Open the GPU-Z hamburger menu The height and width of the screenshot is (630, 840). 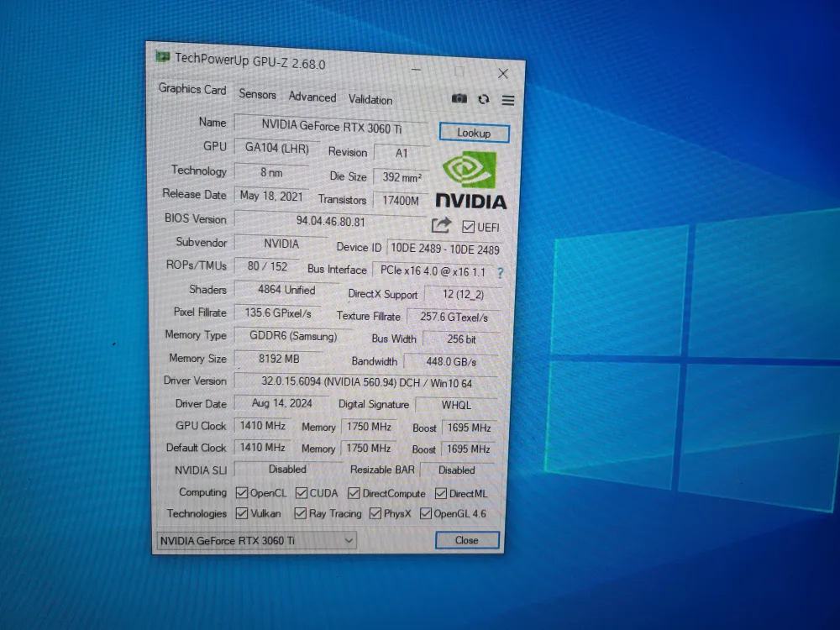pyautogui.click(x=508, y=100)
